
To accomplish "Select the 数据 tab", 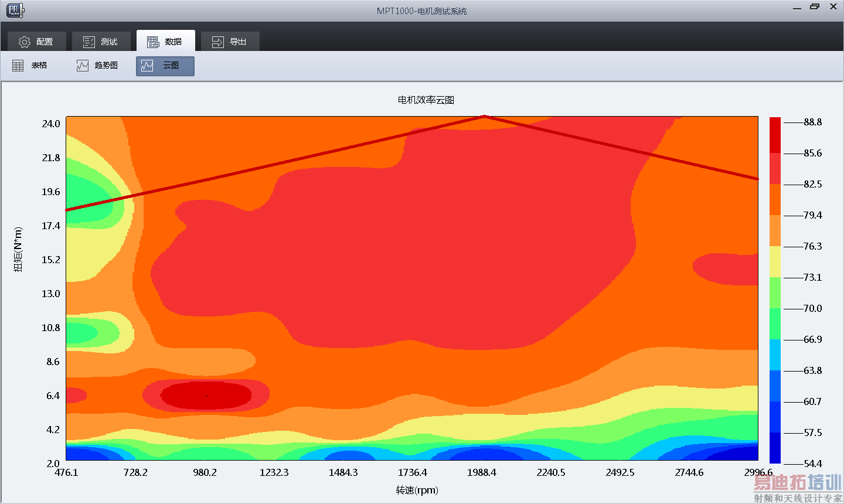I will coord(165,41).
